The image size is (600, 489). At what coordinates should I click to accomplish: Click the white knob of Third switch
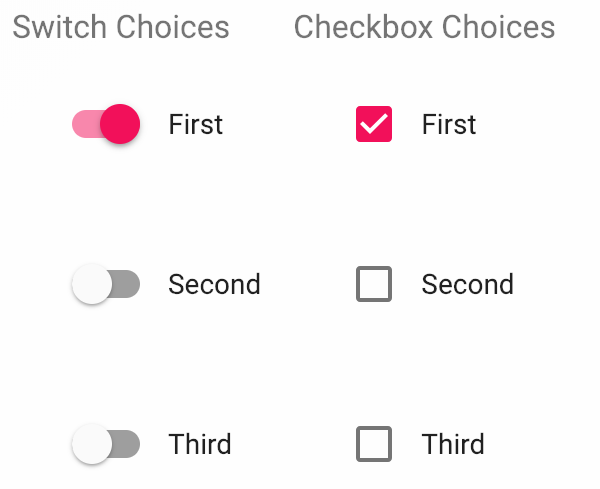pyautogui.click(x=92, y=444)
